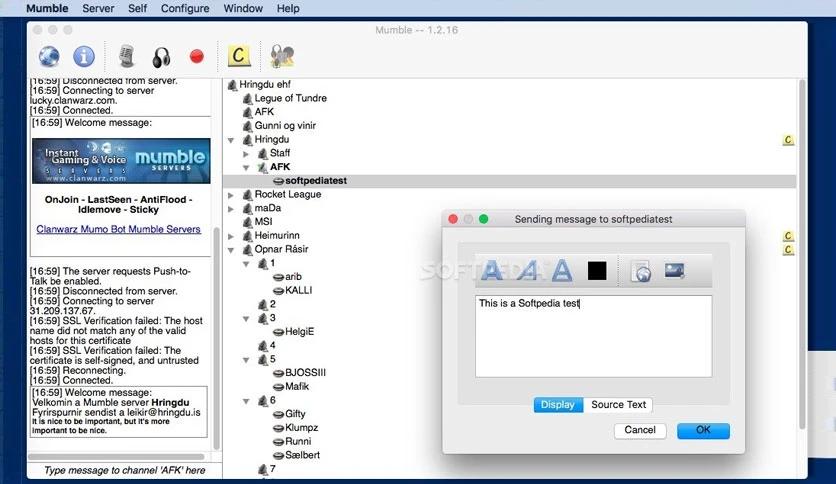836x484 pixels.
Task: Insert an image with the picture icon
Action: pos(674,270)
